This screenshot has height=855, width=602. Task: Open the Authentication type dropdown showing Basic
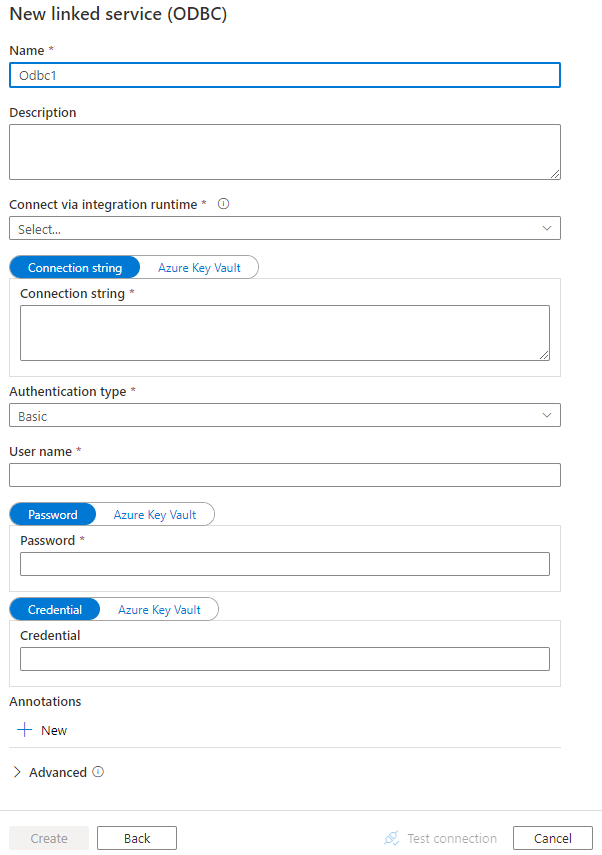[x=284, y=415]
